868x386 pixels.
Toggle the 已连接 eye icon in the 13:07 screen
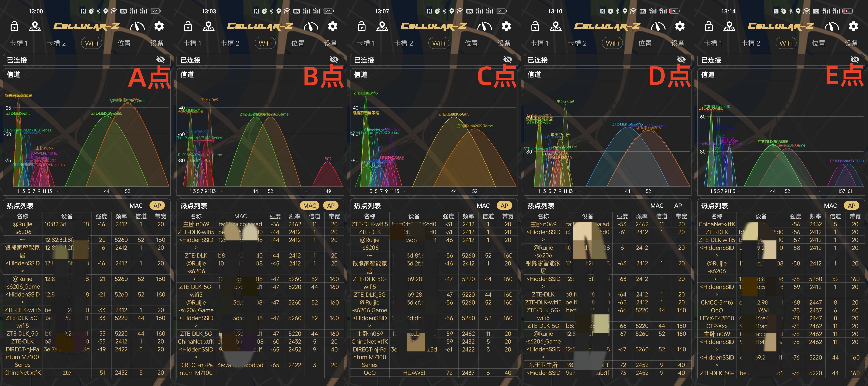click(x=508, y=60)
